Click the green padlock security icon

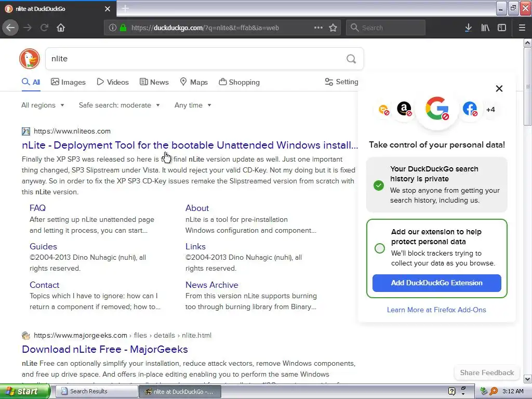pyautogui.click(x=123, y=28)
